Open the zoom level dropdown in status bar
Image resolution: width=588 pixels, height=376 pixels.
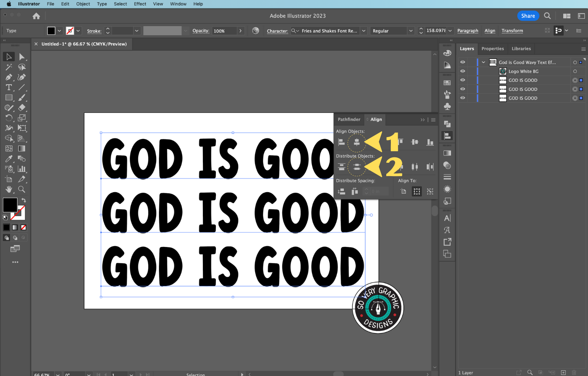pyautogui.click(x=58, y=374)
